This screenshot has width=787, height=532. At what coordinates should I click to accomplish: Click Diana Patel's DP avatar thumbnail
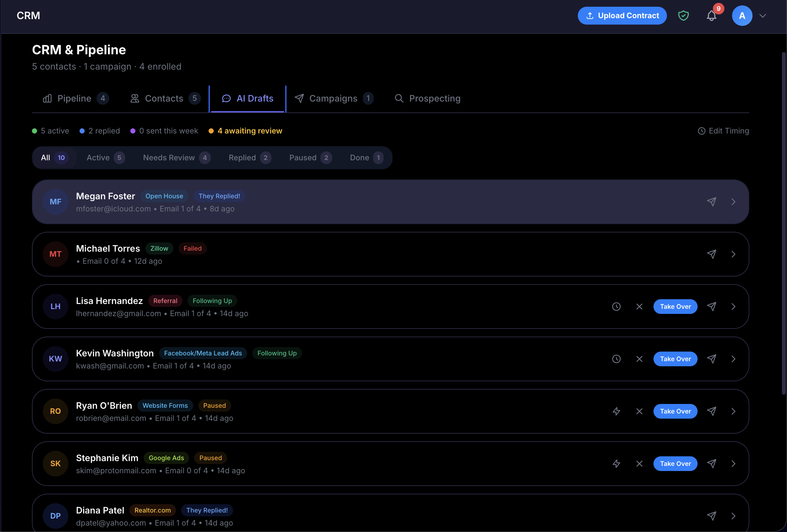56,516
